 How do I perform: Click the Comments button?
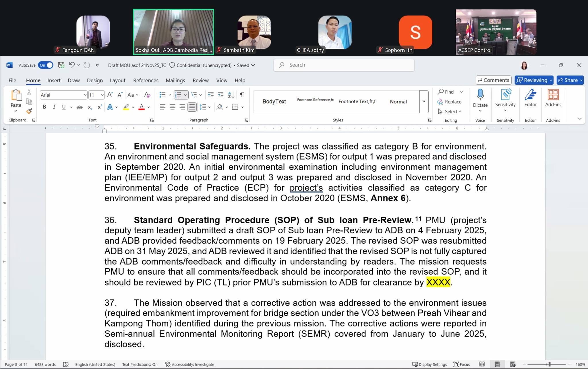494,80
